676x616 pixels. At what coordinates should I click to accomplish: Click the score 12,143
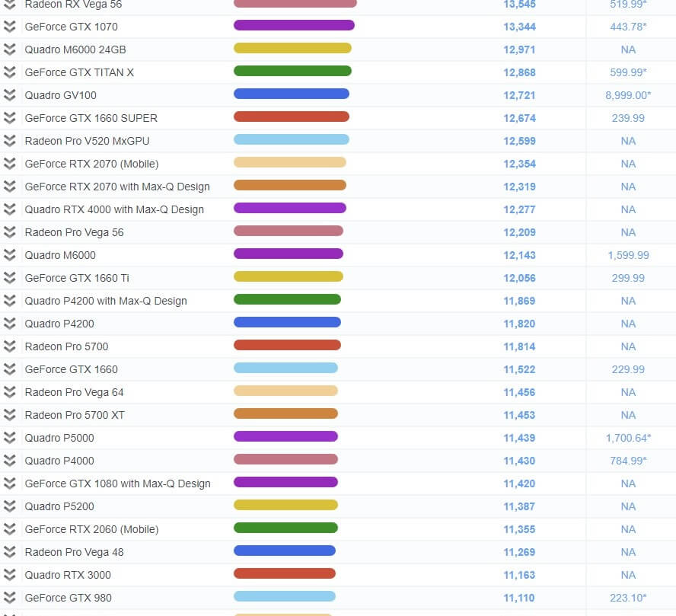click(x=519, y=255)
